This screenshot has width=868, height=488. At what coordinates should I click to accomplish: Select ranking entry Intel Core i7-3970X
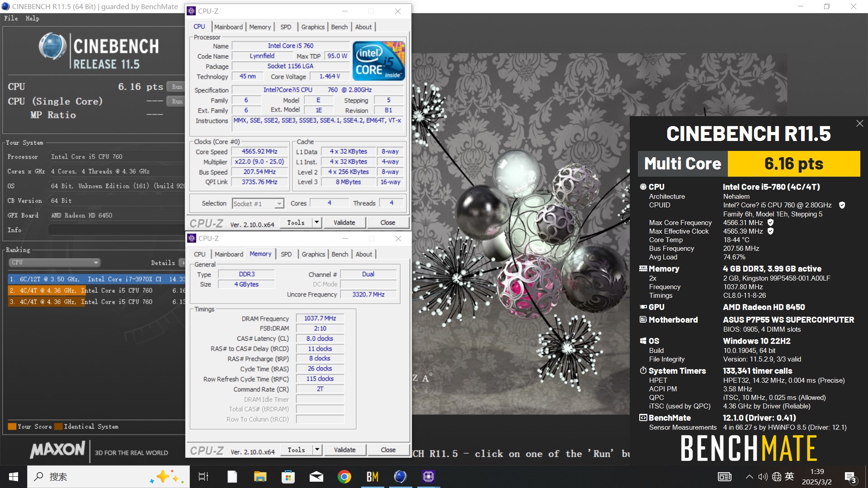point(97,279)
